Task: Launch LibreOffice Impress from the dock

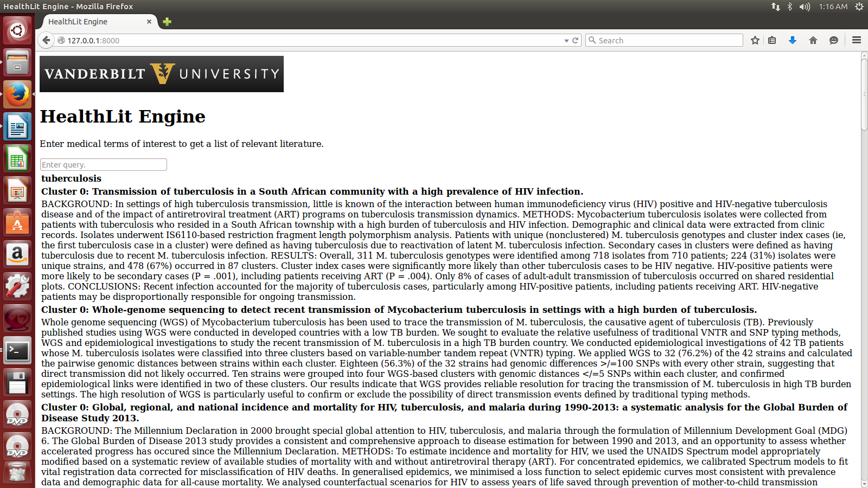Action: click(x=17, y=191)
